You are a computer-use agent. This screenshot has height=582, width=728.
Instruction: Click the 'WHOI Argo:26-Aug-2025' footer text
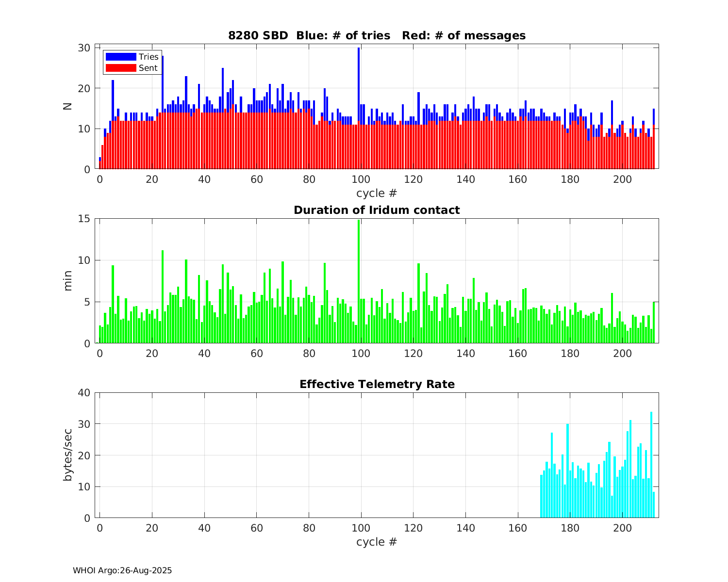pos(122,571)
